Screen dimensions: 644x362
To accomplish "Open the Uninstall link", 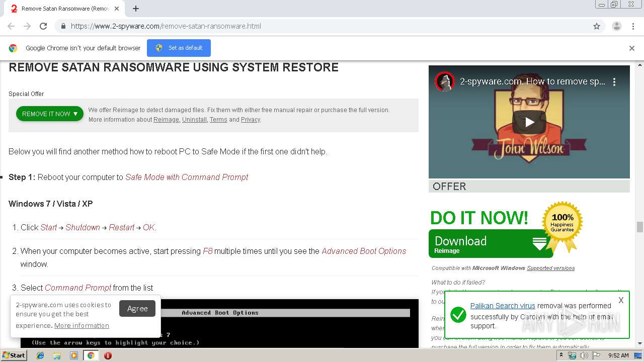I will pos(194,120).
